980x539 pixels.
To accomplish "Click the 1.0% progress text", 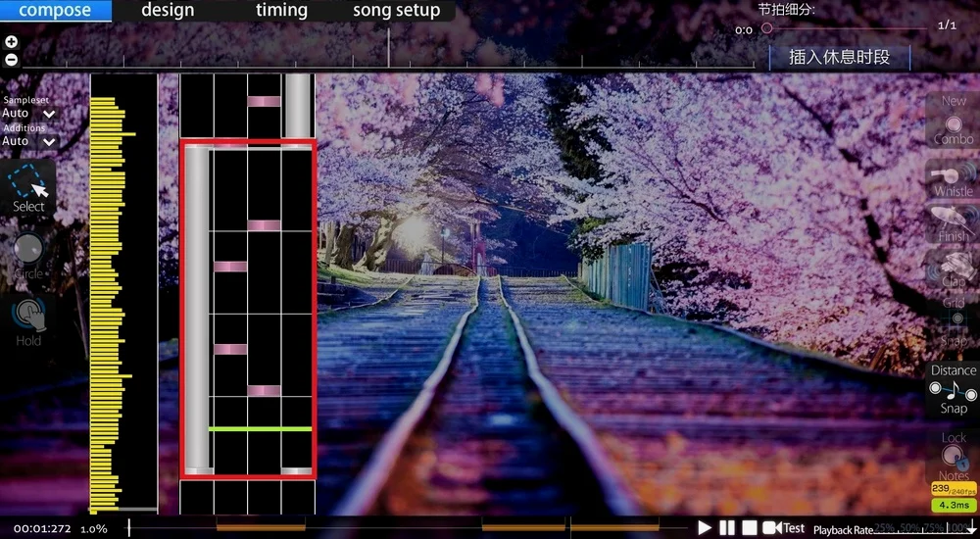I will tap(94, 529).
